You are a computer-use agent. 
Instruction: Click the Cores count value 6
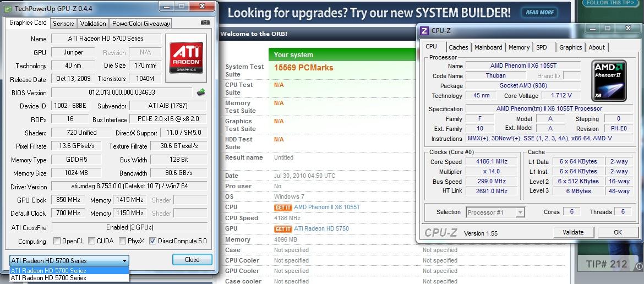click(571, 212)
